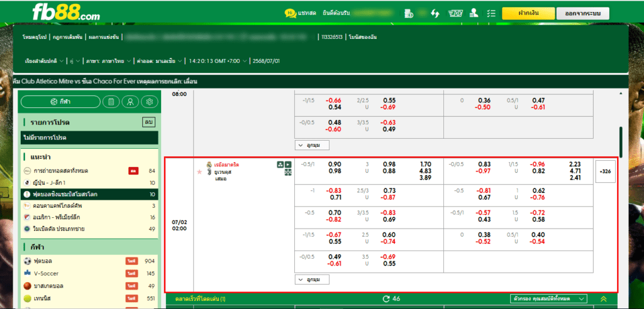Select คอนคาแคฟโกลด์คัพ league
The width and height of the screenshot is (644, 309).
pyautogui.click(x=89, y=205)
